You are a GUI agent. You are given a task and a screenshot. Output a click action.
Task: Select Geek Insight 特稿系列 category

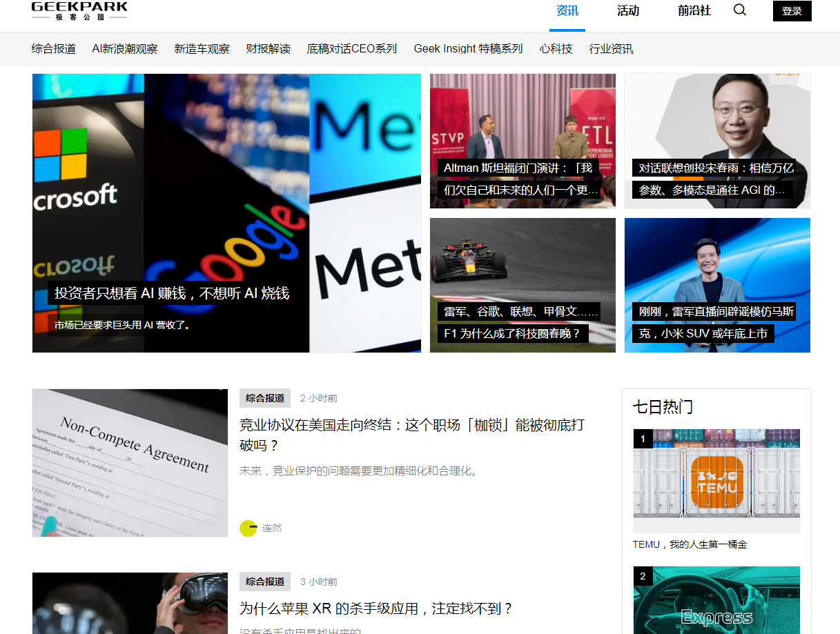468,49
